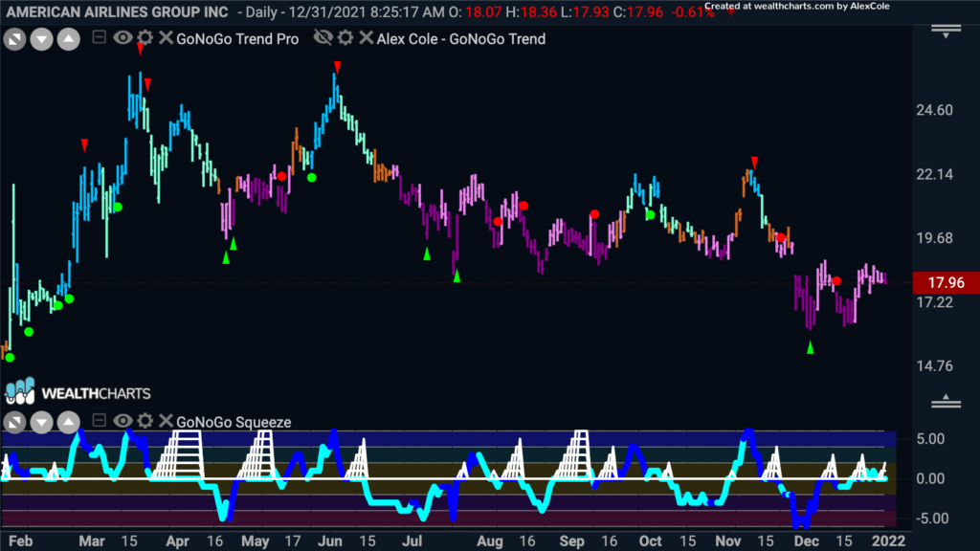The image size is (980, 551).
Task: Click the 'Created at wealthcharts.com by AlexCole' text
Action: [x=797, y=7]
